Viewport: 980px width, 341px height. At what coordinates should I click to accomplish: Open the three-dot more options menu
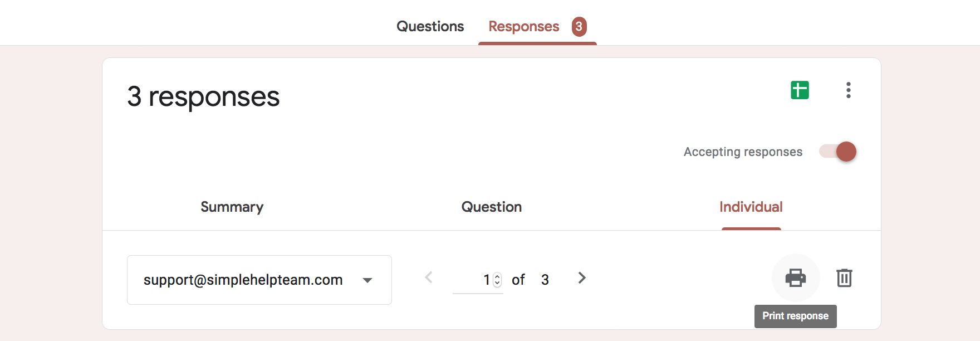pos(848,90)
